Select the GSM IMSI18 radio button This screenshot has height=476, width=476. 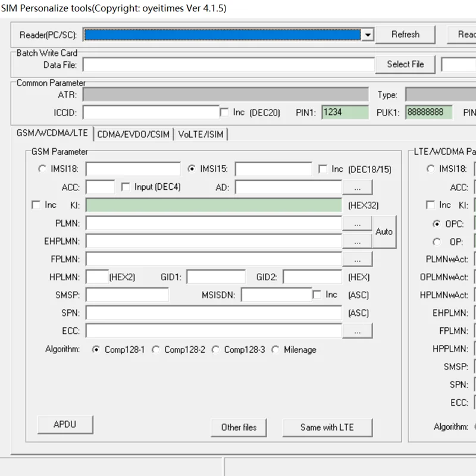(x=42, y=169)
